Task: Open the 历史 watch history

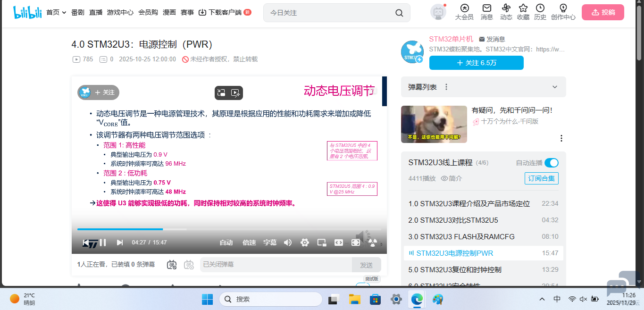Action: click(540, 12)
